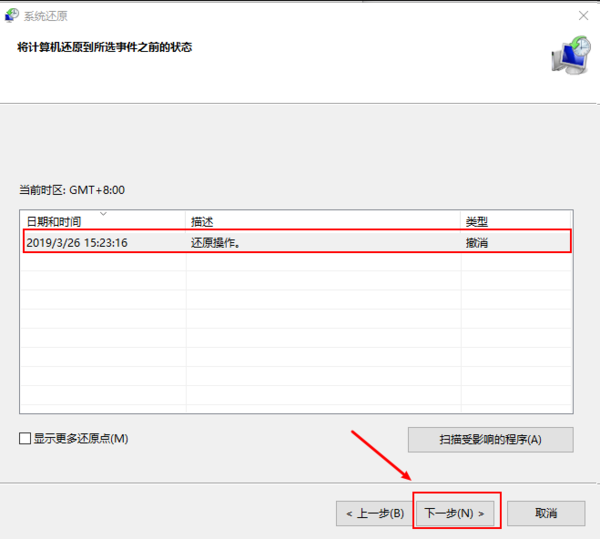Click the 撤消 type cell
Screen dimensions: 600x539
click(x=477, y=243)
